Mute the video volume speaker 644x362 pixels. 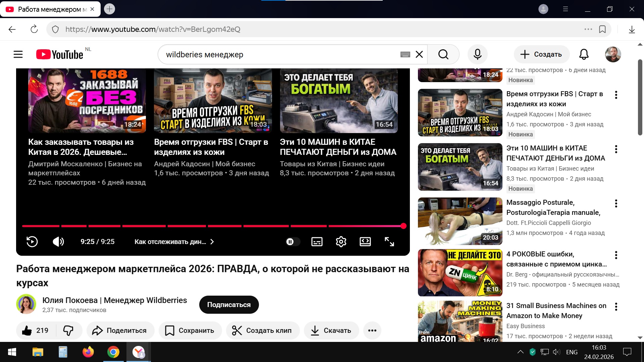tap(58, 242)
